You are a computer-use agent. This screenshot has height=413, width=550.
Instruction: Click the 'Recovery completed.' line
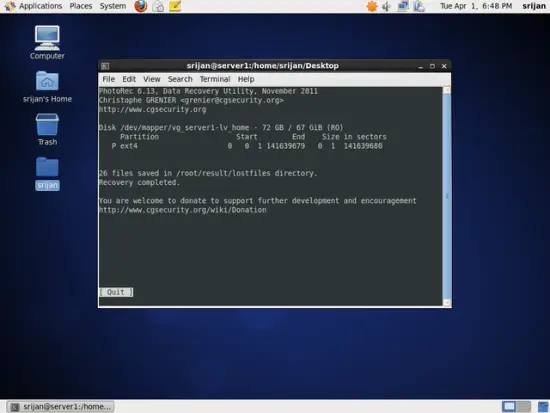pyautogui.click(x=139, y=183)
